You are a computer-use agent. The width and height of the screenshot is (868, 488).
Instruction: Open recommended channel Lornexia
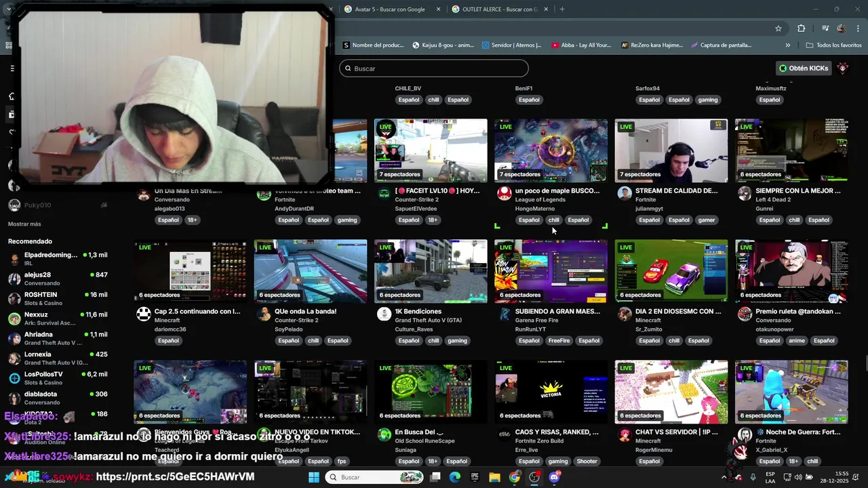tap(58, 358)
